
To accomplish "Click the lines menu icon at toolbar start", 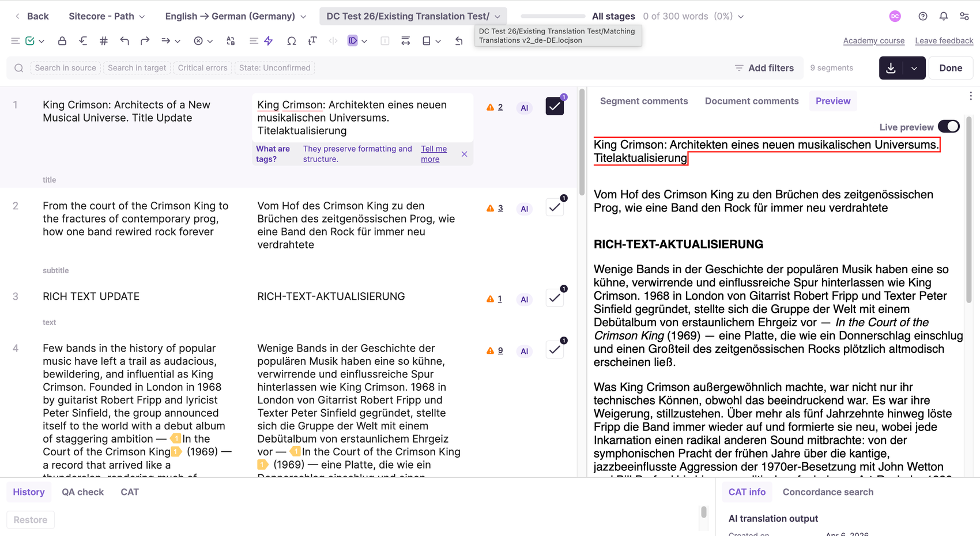I will [16, 41].
